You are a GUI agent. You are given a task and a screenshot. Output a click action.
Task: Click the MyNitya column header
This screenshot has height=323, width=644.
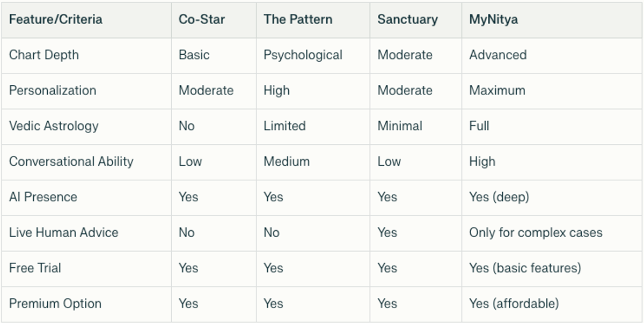[493, 20]
